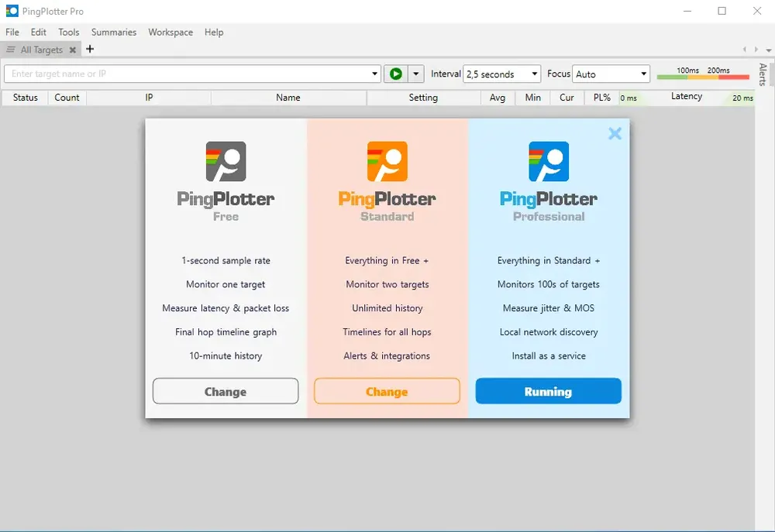This screenshot has height=532, width=775.
Task: Close the edition selection dialog with the X
Action: coord(615,133)
